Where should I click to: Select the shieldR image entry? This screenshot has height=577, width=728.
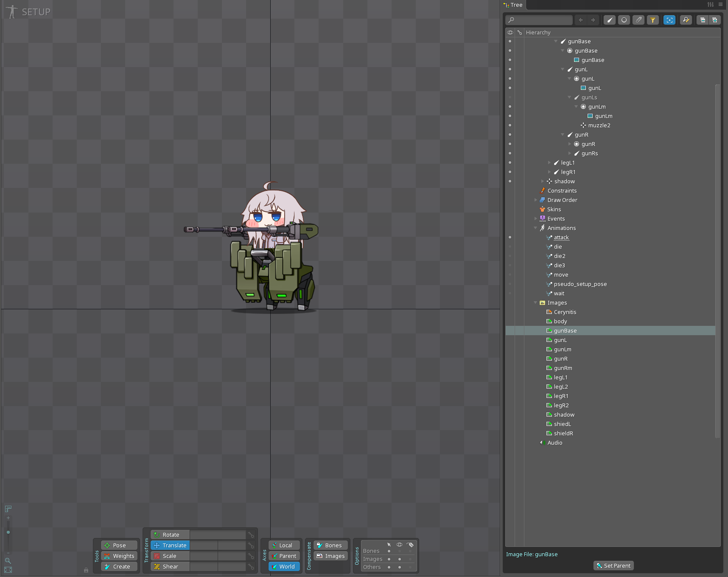point(563,433)
